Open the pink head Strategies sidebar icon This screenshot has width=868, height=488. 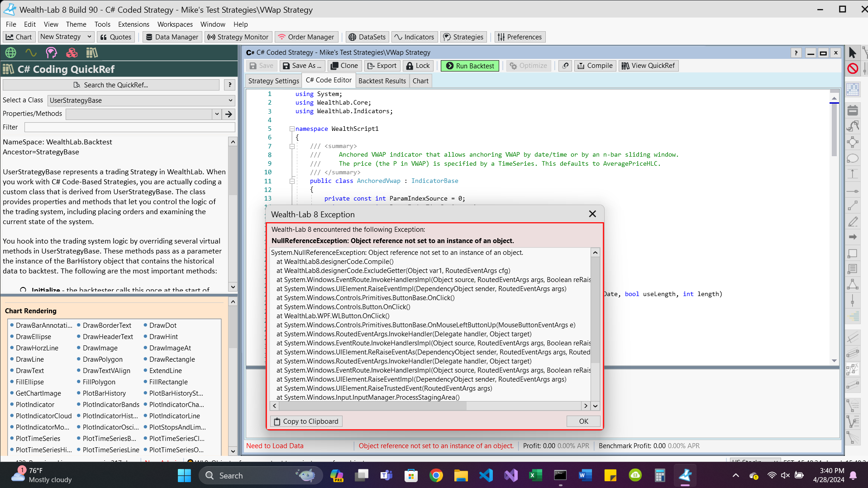52,53
